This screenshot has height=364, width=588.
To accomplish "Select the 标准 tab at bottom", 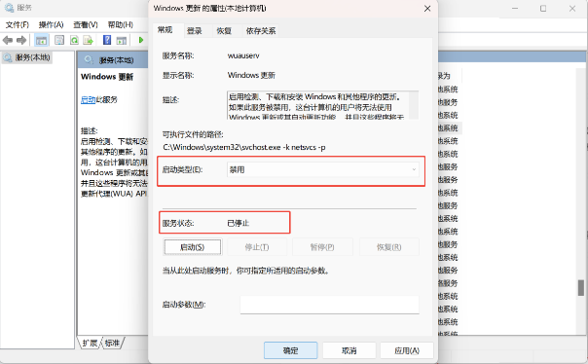I will (x=112, y=343).
